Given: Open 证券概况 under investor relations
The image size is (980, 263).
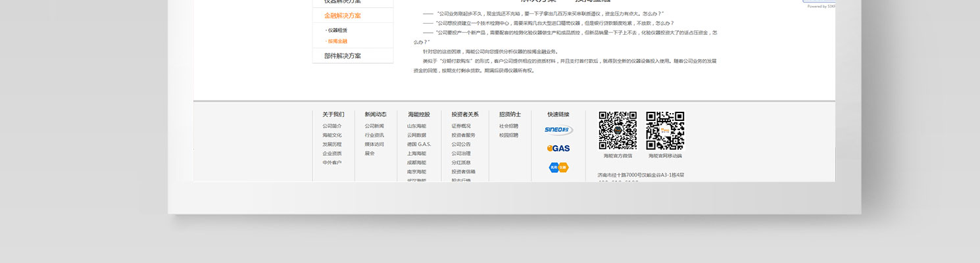Looking at the screenshot, I should [x=461, y=126].
